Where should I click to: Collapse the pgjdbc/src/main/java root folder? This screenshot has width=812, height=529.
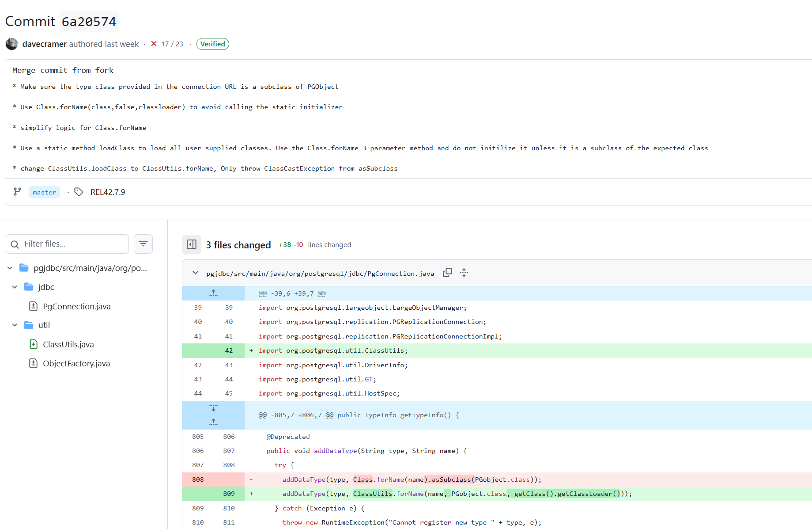[x=10, y=268]
